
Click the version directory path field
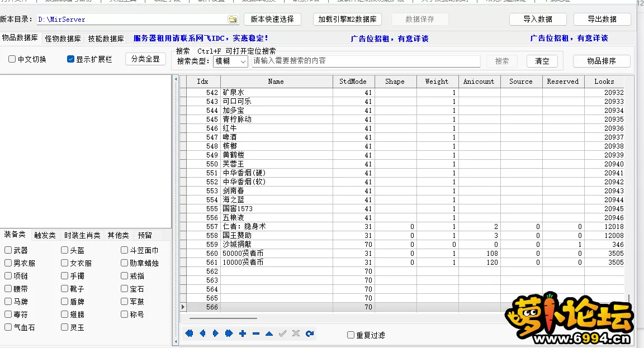coord(132,20)
